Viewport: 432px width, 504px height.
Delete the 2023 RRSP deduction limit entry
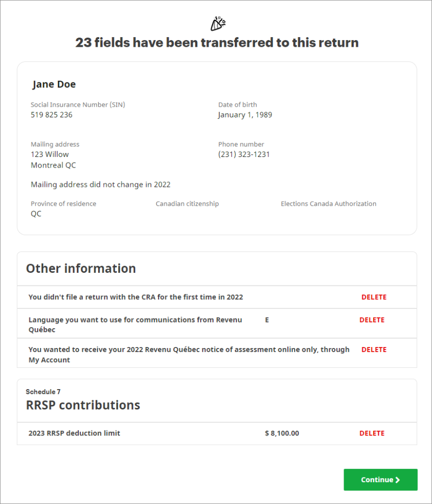(x=372, y=433)
